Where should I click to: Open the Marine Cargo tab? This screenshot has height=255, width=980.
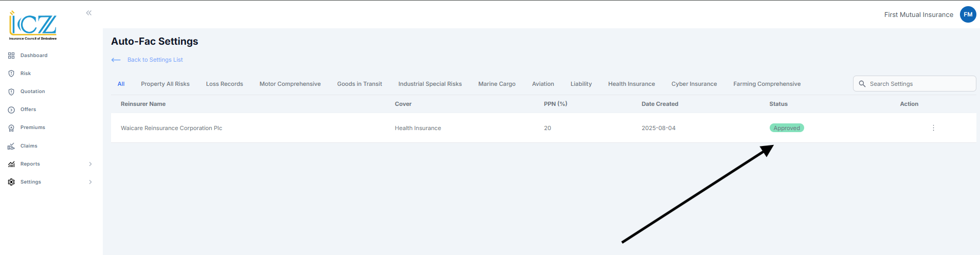point(497,84)
